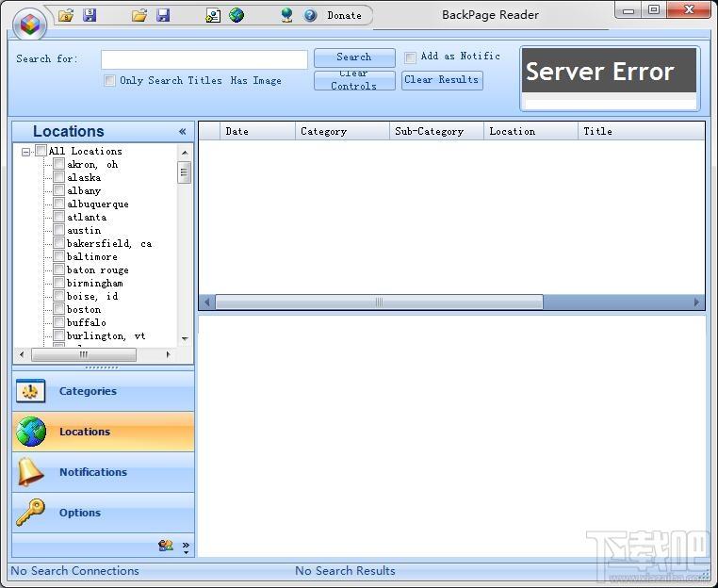This screenshot has height=588, width=718.
Task: Check the baltimore checkbox
Action: (x=59, y=256)
